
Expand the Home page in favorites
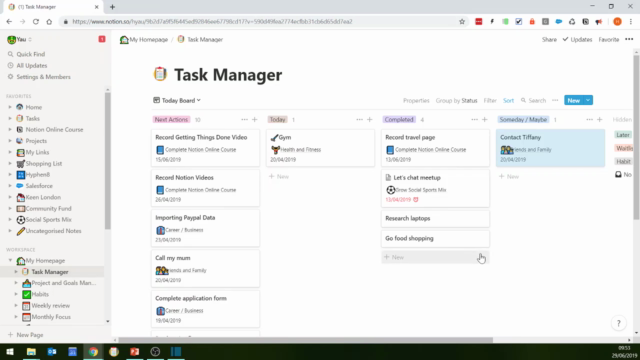(x=10, y=107)
